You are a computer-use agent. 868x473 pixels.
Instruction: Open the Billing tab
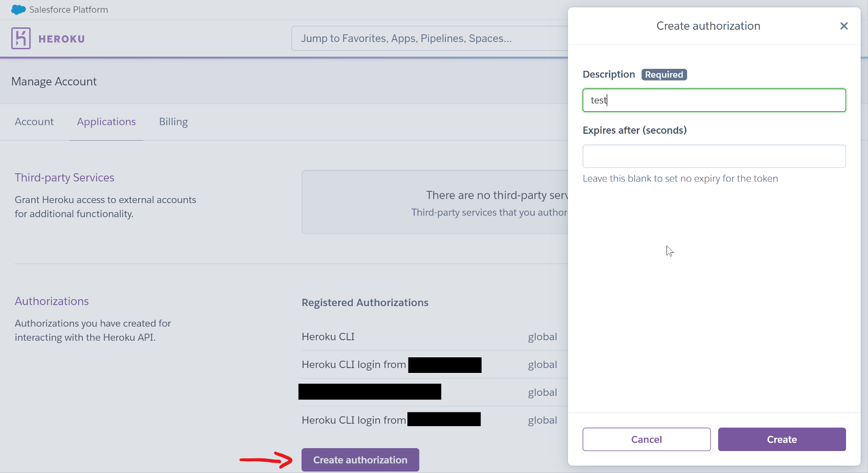click(x=173, y=122)
